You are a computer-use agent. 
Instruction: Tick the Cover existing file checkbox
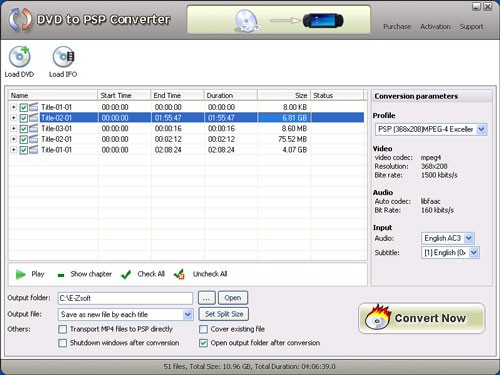point(203,329)
